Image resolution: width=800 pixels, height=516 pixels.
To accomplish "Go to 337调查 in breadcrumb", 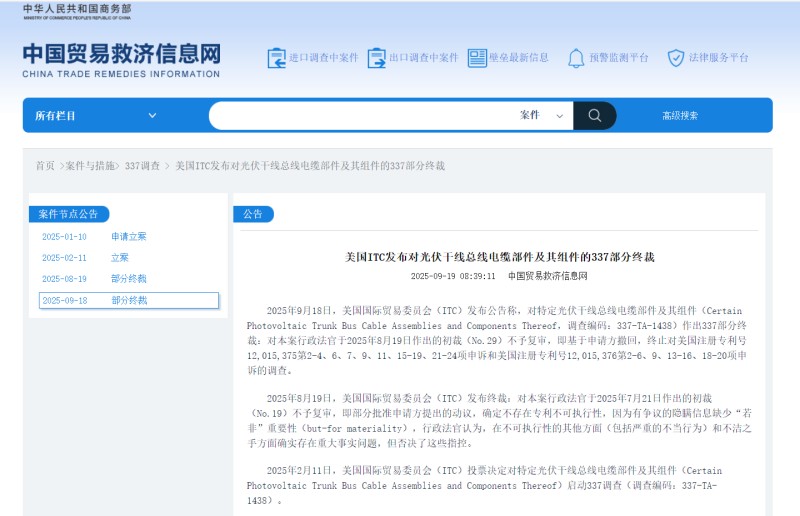I will 142,165.
